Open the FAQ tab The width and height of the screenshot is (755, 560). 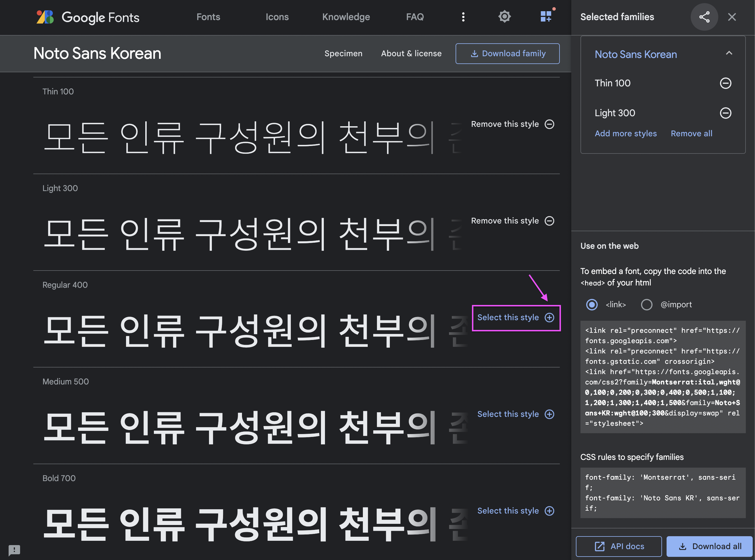click(x=415, y=17)
